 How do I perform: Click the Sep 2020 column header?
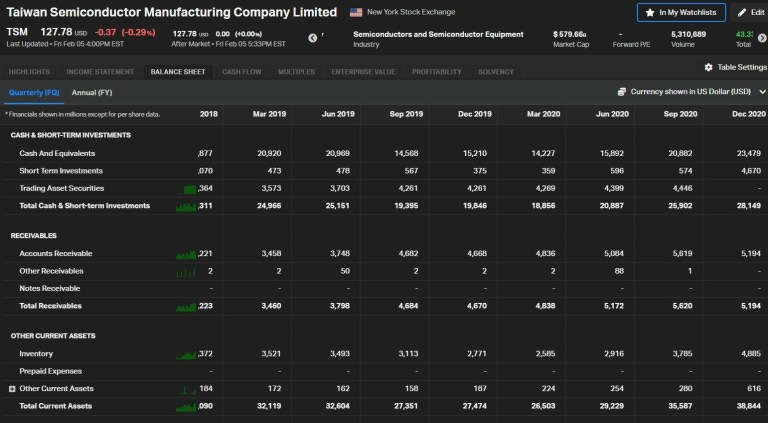[x=681, y=114]
